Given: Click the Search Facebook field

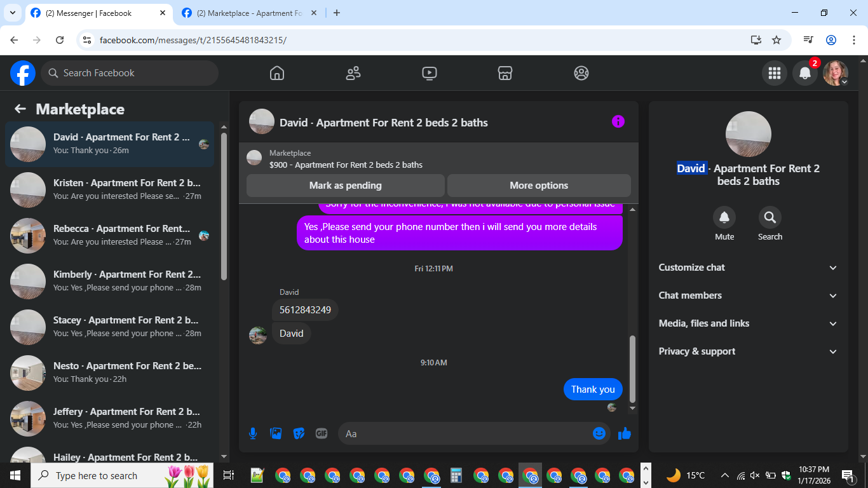Looking at the screenshot, I should tap(130, 73).
